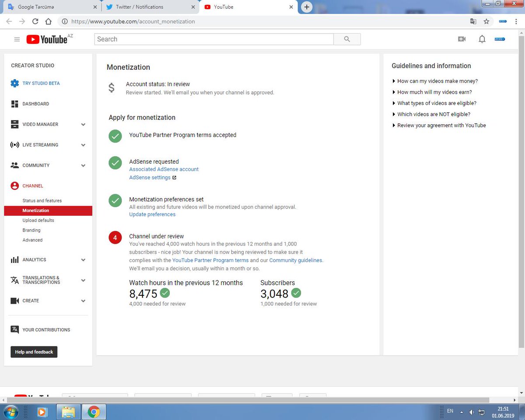This screenshot has height=420, width=525.
Task: Click the translate page icon in address bar
Action: click(473, 21)
